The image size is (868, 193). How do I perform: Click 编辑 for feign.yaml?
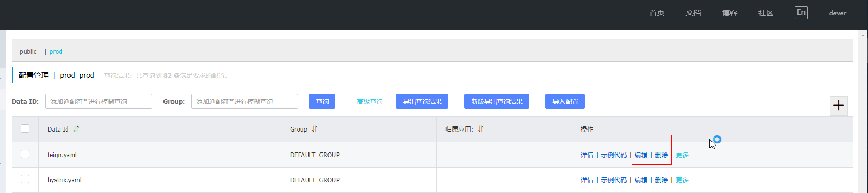tap(641, 155)
